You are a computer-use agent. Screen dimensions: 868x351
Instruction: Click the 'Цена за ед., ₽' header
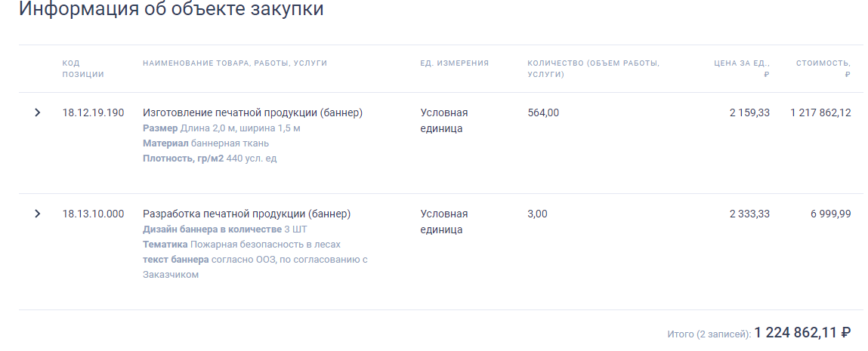click(742, 69)
